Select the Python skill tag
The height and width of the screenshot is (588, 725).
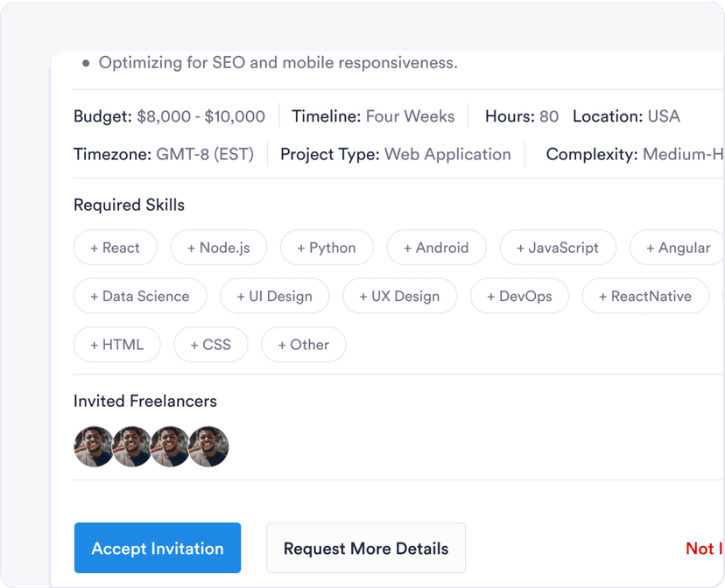327,248
